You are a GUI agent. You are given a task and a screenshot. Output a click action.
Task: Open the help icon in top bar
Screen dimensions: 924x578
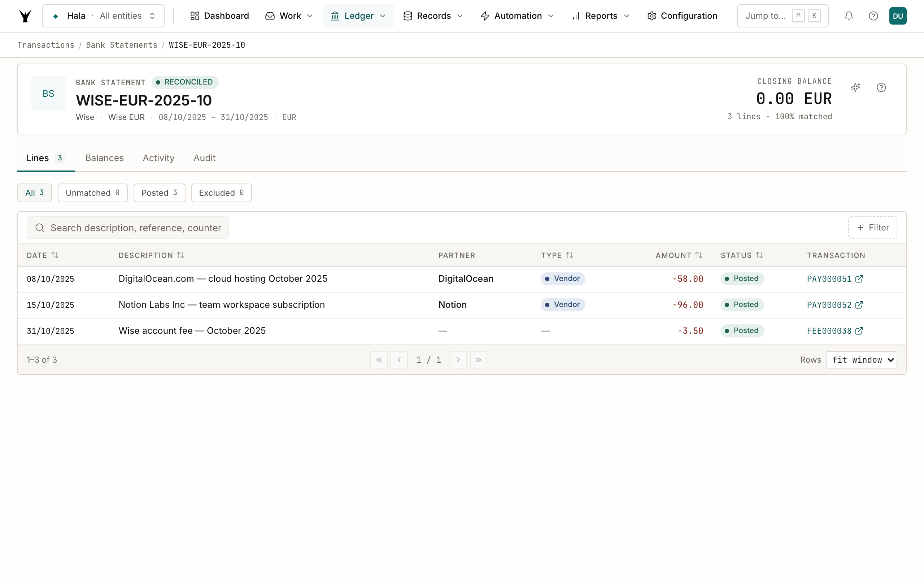tap(873, 16)
